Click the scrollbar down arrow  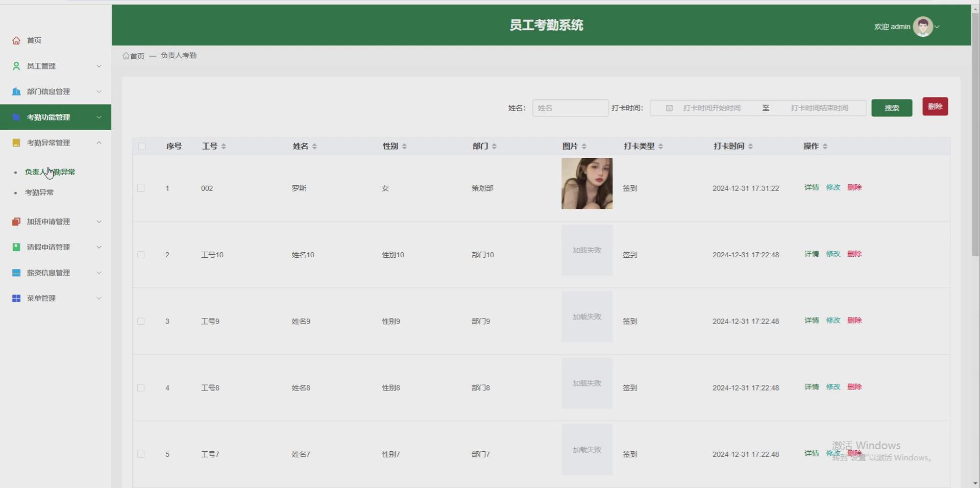click(975, 483)
